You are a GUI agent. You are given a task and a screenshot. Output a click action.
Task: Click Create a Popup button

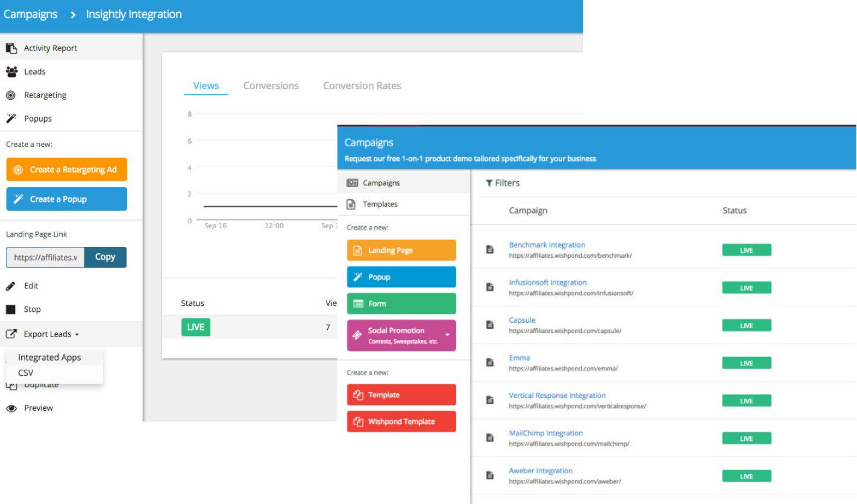point(67,199)
